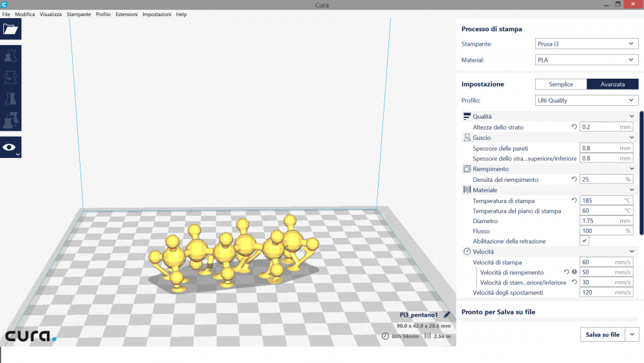This screenshot has height=363, width=644.
Task: Open the Profilo dropdown showing Ulti Quality
Action: point(586,101)
